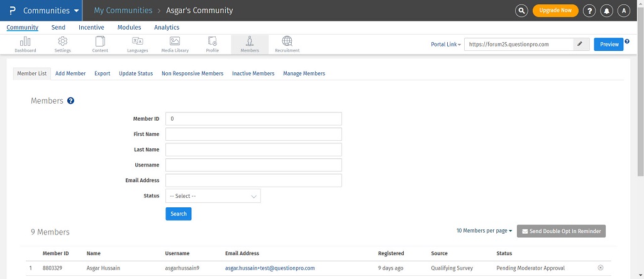Open the Incentive menu
Screen dimensions: 644x279
coord(91,28)
